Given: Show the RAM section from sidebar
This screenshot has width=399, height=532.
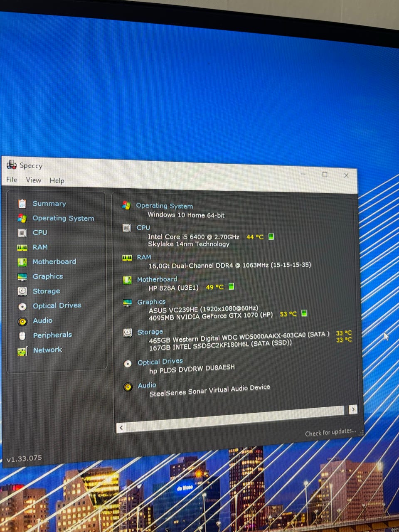Looking at the screenshot, I should coord(40,247).
